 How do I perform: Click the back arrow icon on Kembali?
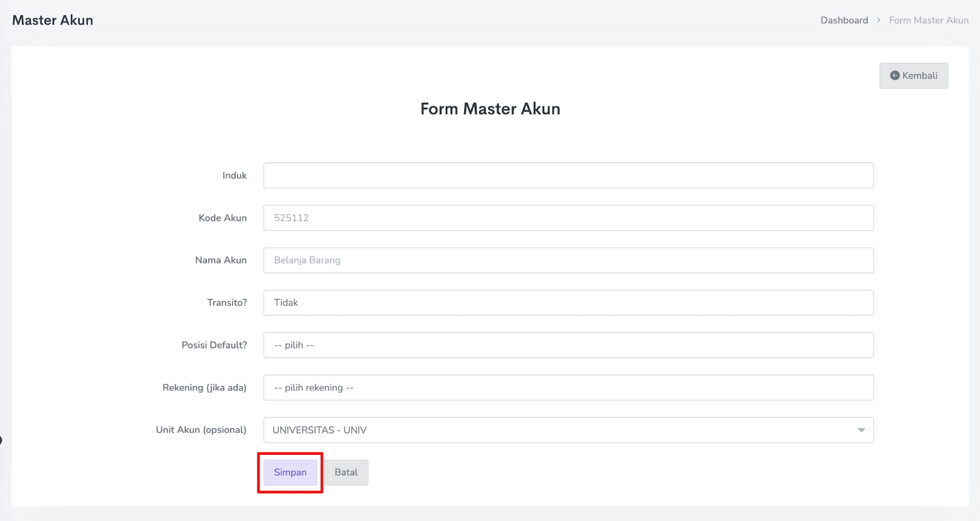pos(895,75)
